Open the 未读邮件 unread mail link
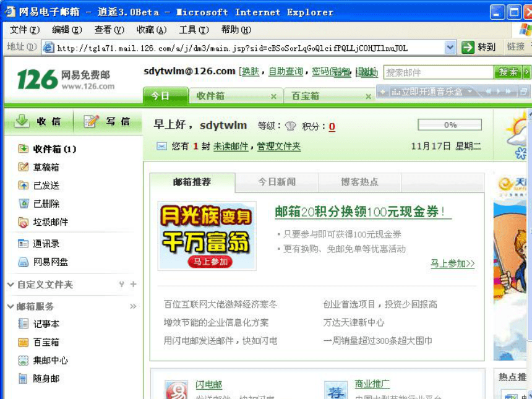This screenshot has height=399, width=532. (231, 146)
